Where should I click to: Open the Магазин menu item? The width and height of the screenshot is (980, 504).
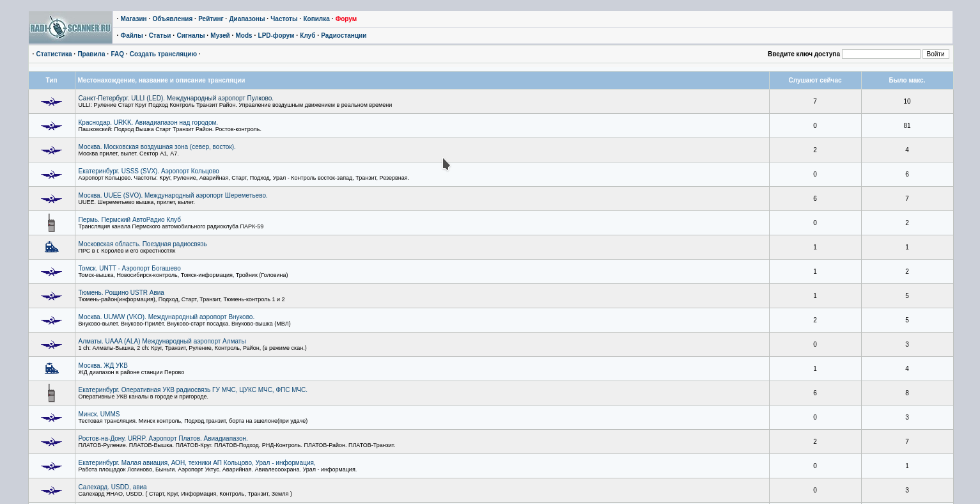[134, 19]
